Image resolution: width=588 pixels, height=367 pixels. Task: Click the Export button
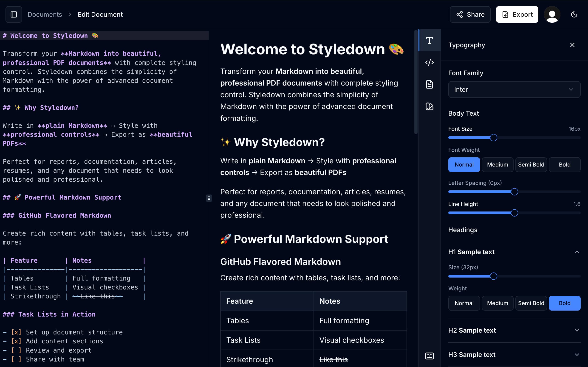click(517, 14)
